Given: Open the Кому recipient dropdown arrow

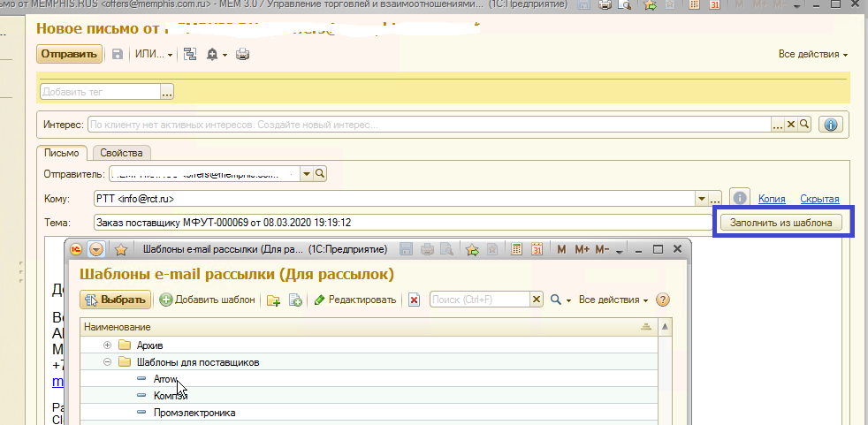Looking at the screenshot, I should pyautogui.click(x=702, y=199).
